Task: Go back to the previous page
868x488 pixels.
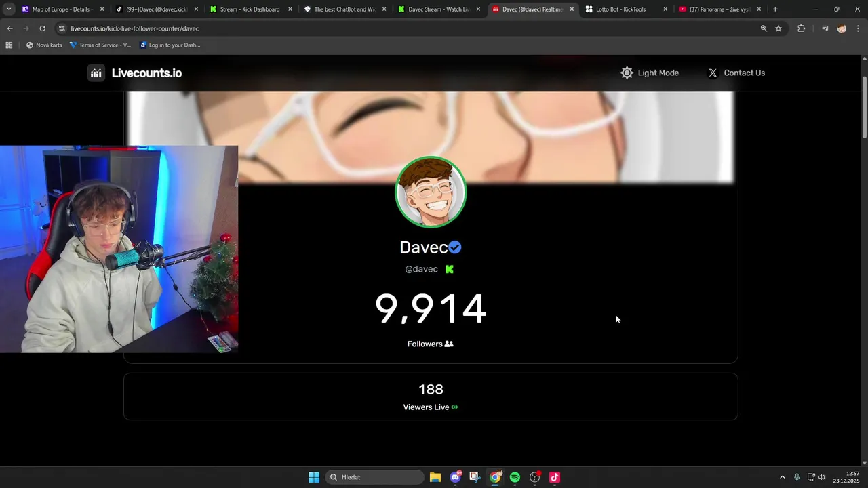Action: [9, 28]
